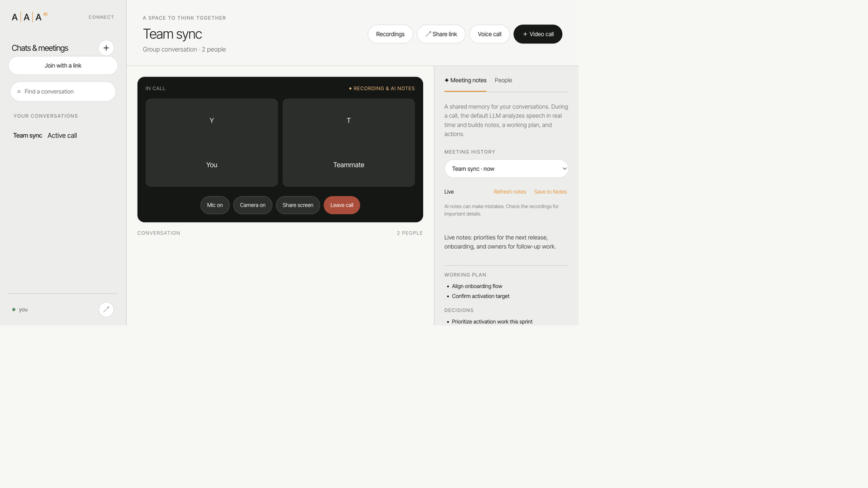This screenshot has width=868, height=488.
Task: Start a Video call
Action: point(538,35)
